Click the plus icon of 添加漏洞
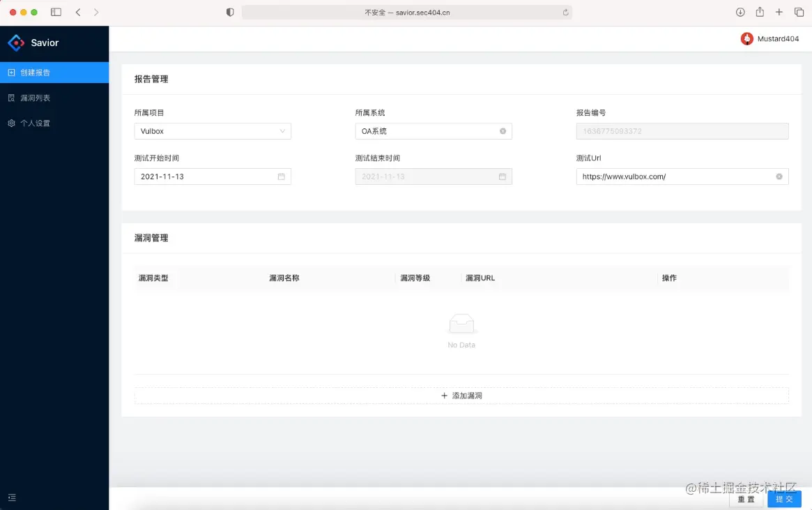Screen dimensions: 812x510 (444, 396)
